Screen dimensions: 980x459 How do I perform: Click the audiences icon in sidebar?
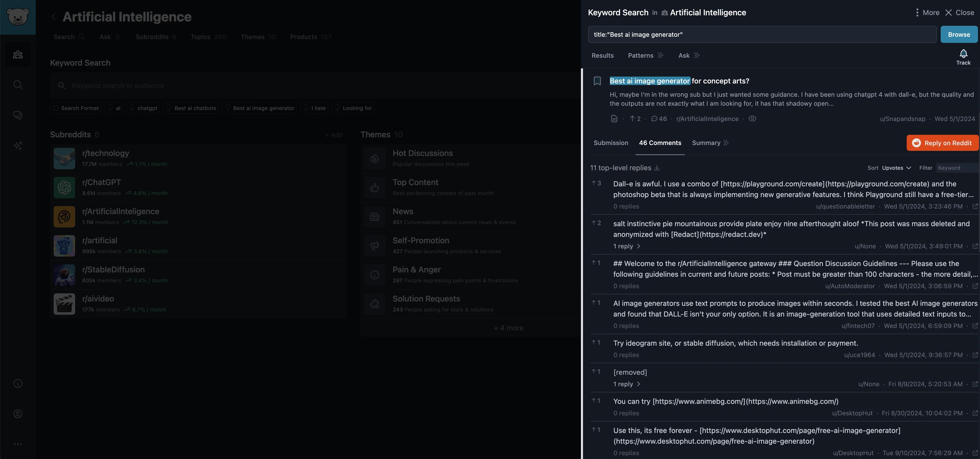17,54
